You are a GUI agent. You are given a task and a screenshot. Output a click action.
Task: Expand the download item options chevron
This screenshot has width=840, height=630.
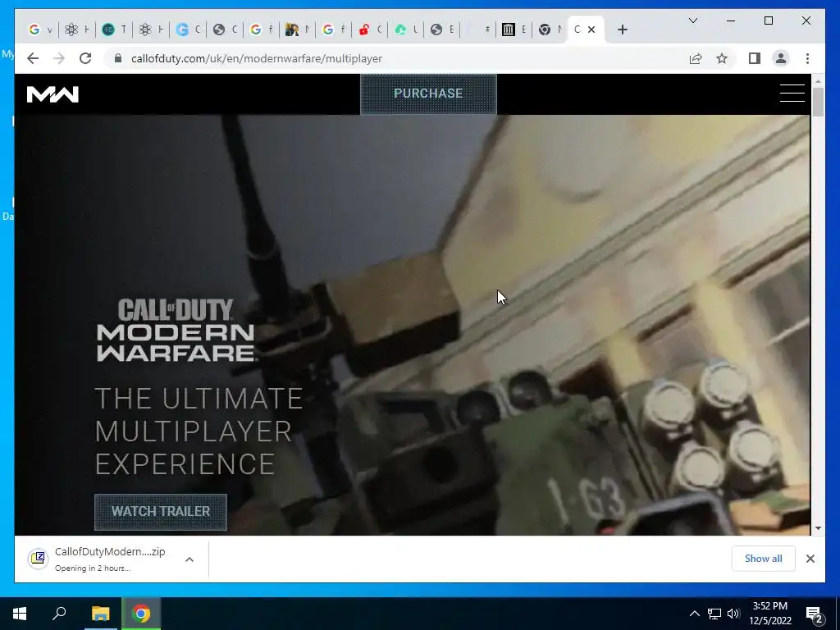(x=189, y=559)
